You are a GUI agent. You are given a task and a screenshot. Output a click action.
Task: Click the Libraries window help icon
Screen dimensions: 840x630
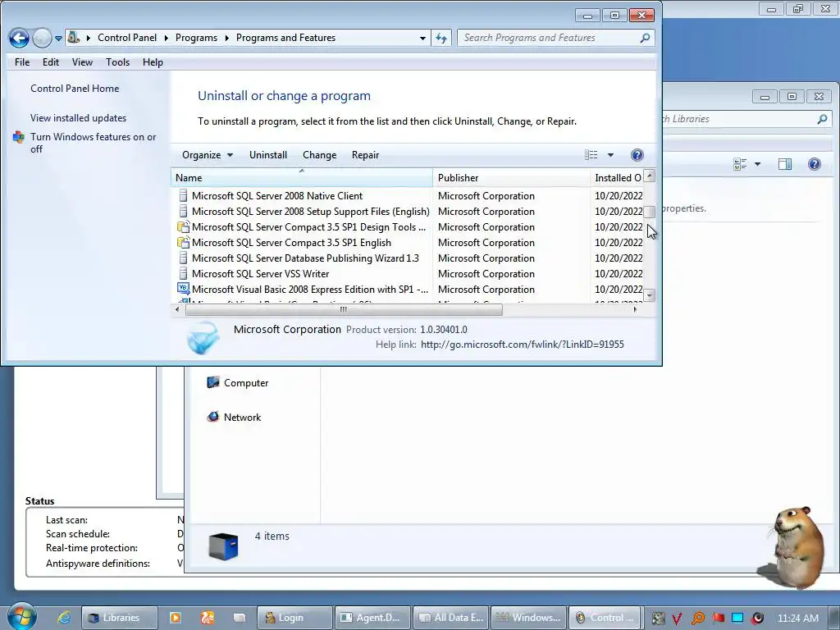[815, 164]
